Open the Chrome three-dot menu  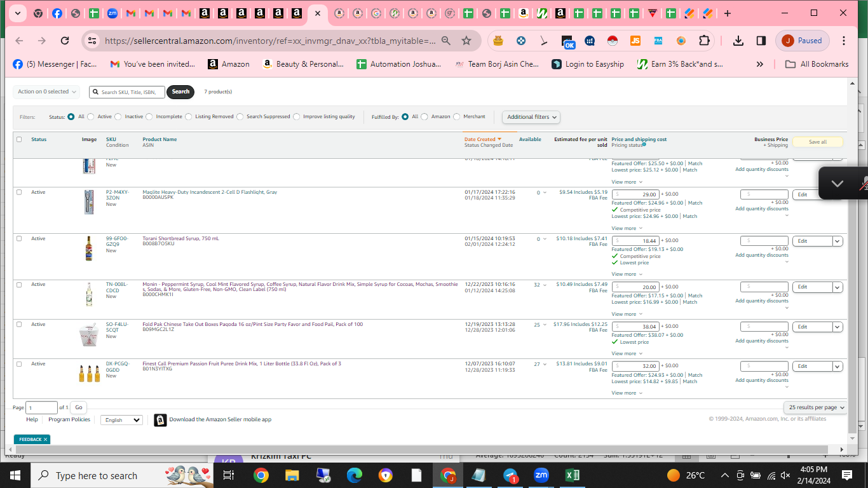point(844,41)
